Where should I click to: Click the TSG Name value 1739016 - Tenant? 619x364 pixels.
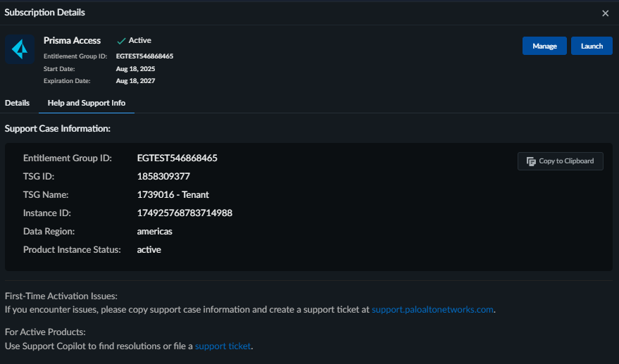pos(173,194)
